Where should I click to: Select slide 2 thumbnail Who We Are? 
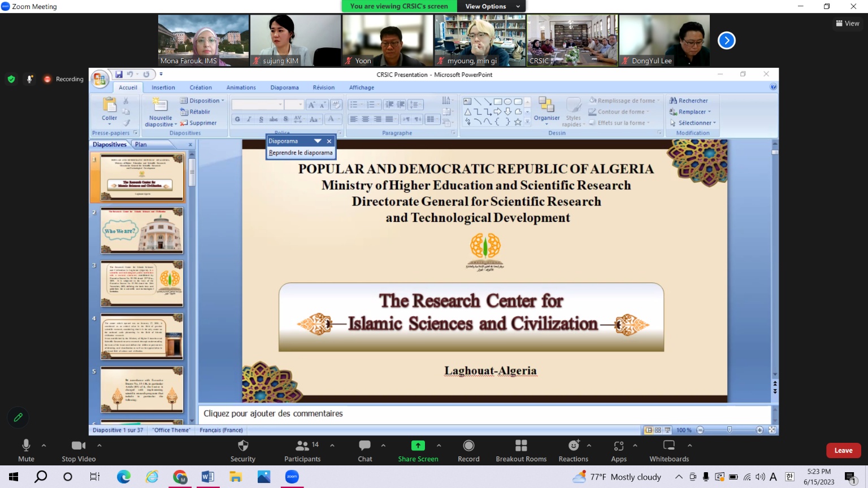pos(142,230)
